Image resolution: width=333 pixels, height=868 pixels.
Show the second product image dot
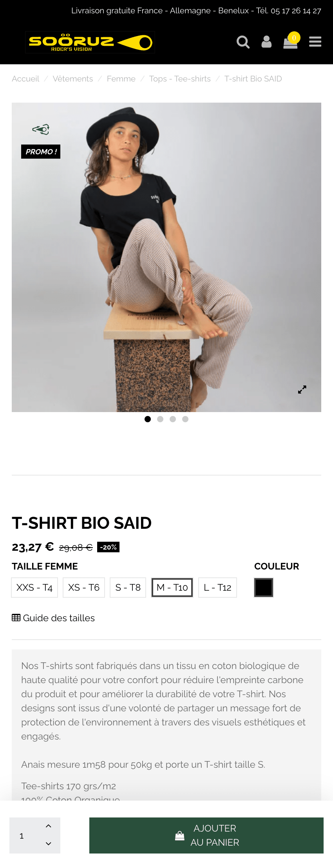160,419
